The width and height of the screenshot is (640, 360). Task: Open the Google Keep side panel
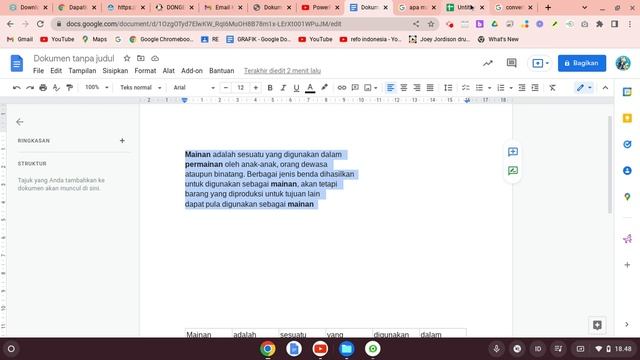point(627,118)
